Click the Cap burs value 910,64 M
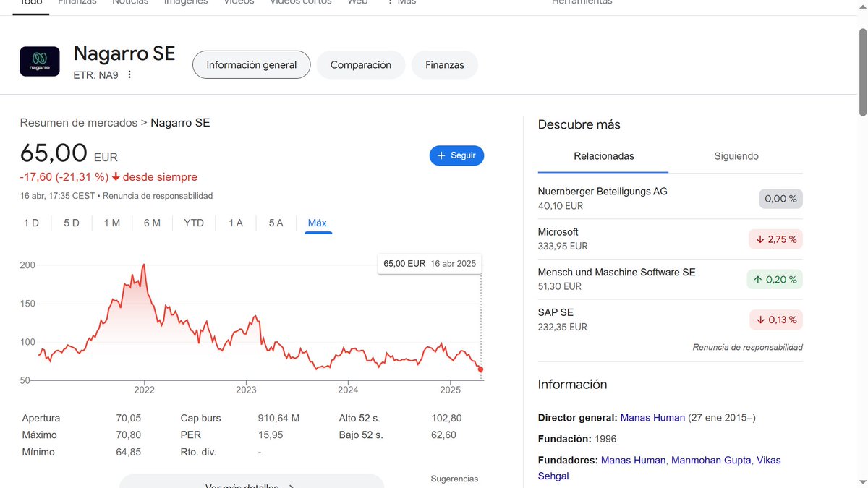This screenshot has width=868, height=488. point(278,418)
